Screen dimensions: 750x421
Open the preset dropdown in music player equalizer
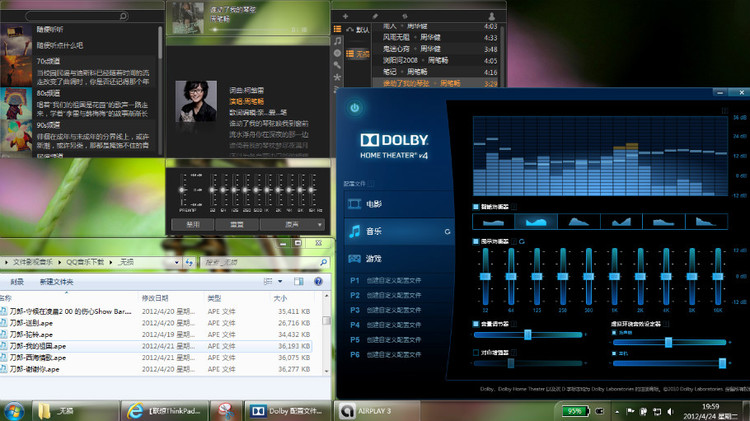coord(292,224)
